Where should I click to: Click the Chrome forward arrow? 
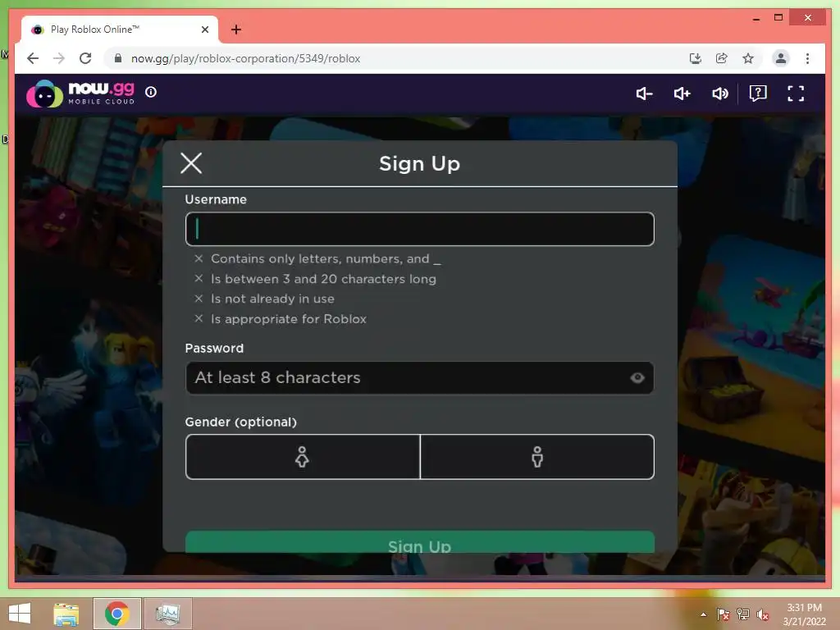(x=59, y=58)
